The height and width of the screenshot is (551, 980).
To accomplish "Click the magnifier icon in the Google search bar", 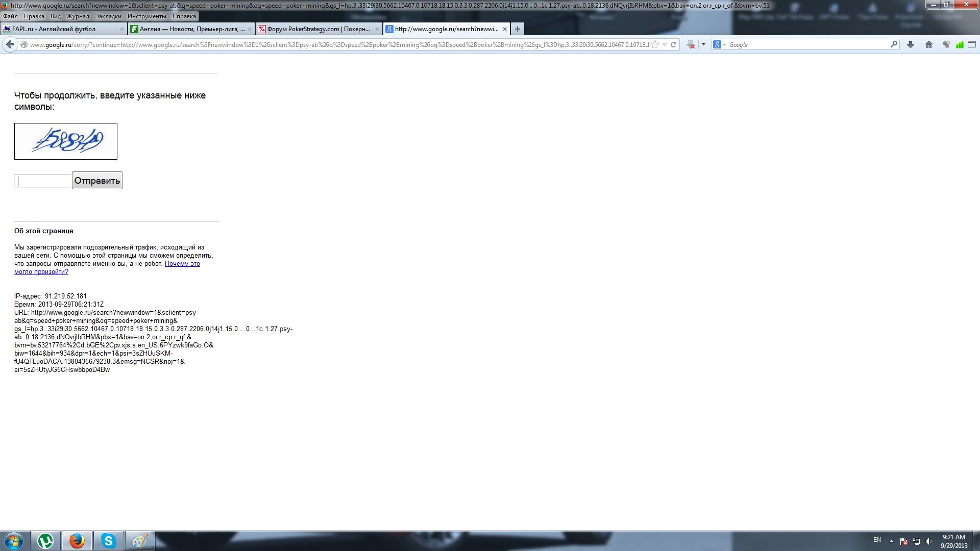I will tap(894, 45).
